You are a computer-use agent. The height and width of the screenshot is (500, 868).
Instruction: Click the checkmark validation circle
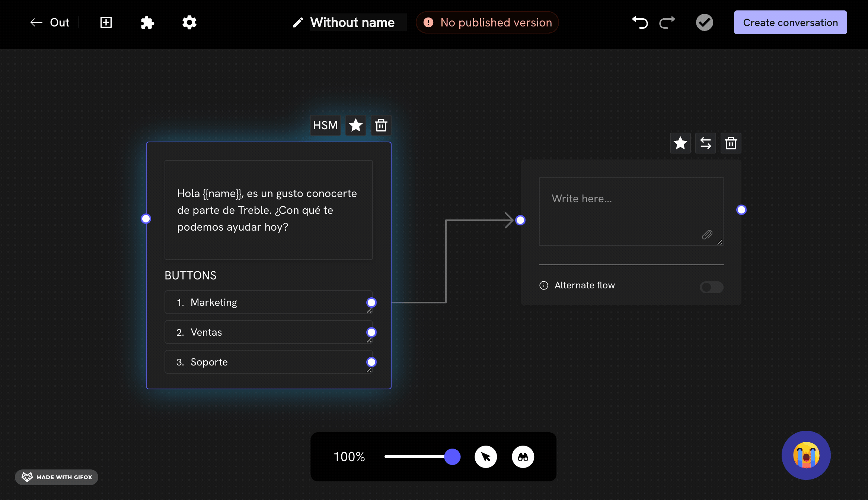click(x=704, y=22)
